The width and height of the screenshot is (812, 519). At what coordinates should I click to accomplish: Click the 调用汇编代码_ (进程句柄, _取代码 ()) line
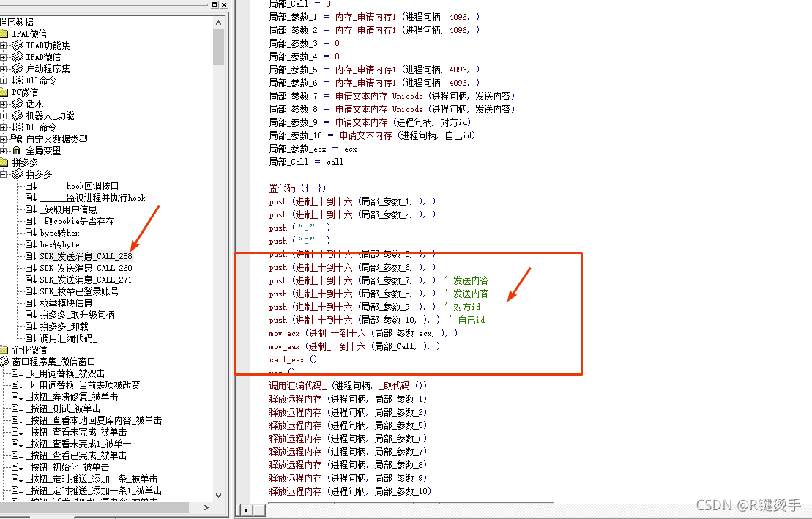click(348, 385)
